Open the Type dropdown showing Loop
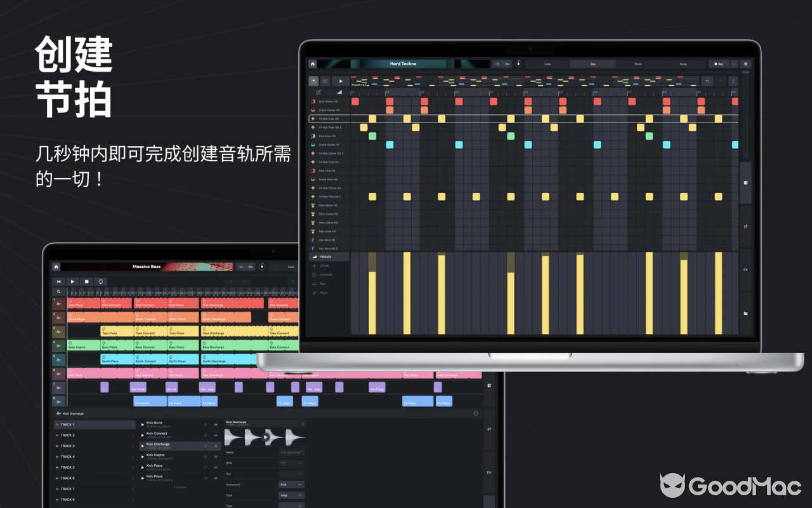812x508 pixels. (291, 495)
